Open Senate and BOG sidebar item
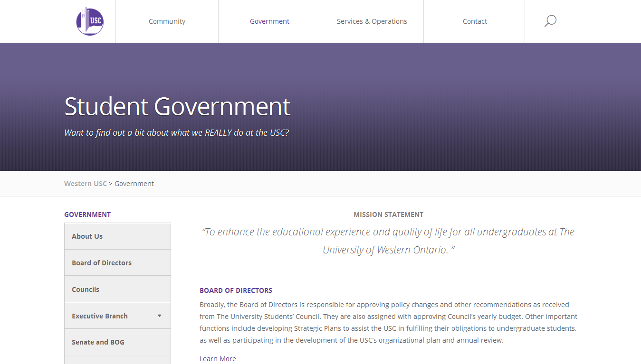The image size is (641, 364). (117, 342)
